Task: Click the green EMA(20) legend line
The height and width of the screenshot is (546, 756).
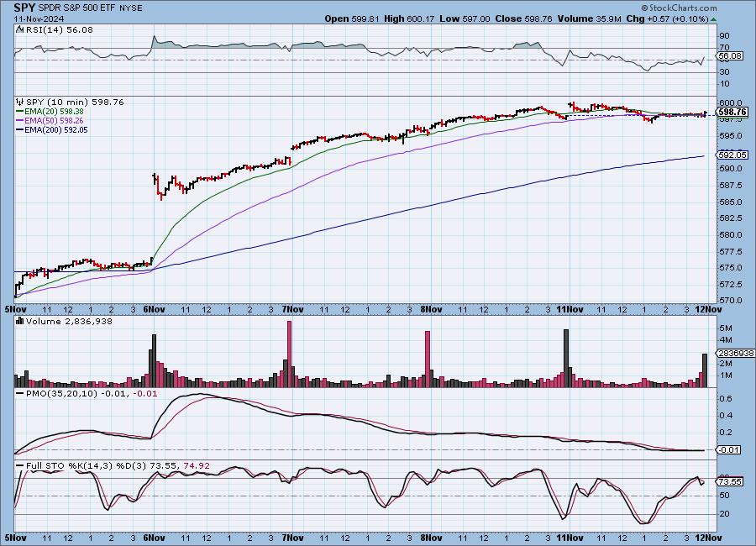Action: (20, 112)
